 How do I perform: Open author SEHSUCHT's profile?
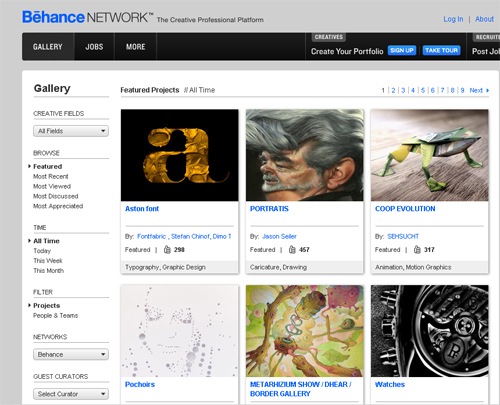403,236
